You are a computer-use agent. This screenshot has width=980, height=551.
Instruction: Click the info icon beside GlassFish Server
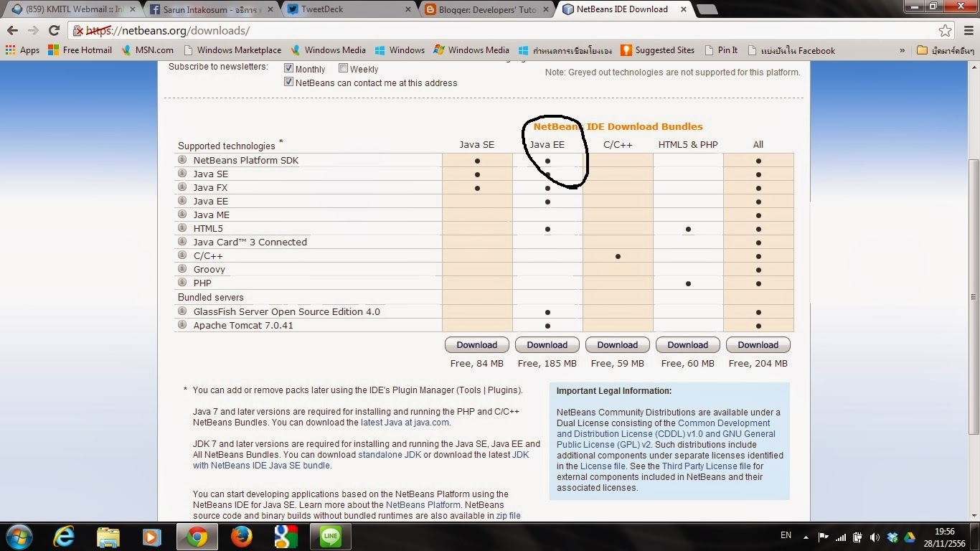[x=181, y=311]
